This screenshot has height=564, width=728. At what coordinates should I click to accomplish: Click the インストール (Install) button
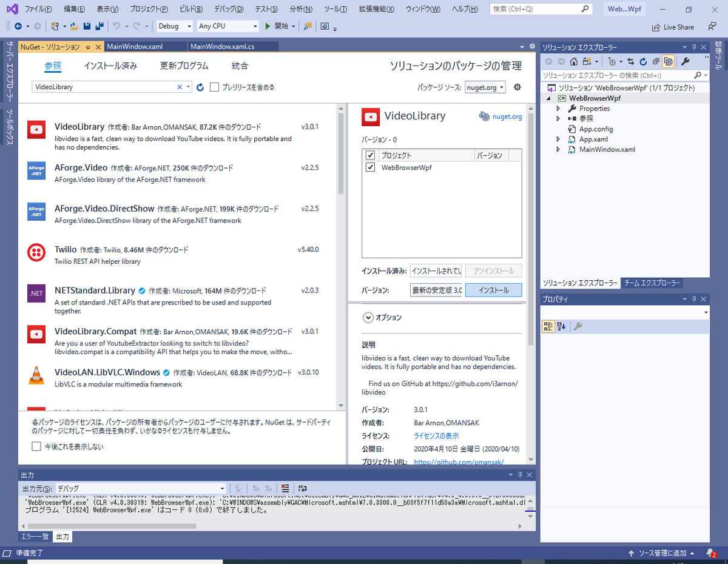[x=493, y=290]
